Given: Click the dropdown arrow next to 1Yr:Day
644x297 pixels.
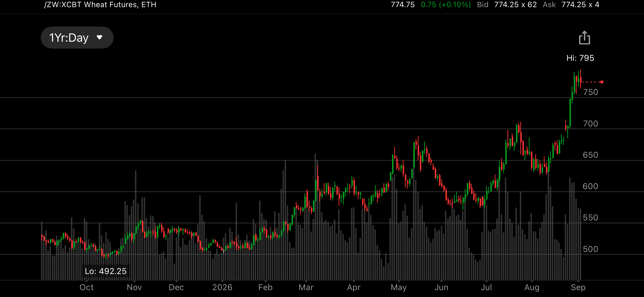Looking at the screenshot, I should tap(100, 38).
